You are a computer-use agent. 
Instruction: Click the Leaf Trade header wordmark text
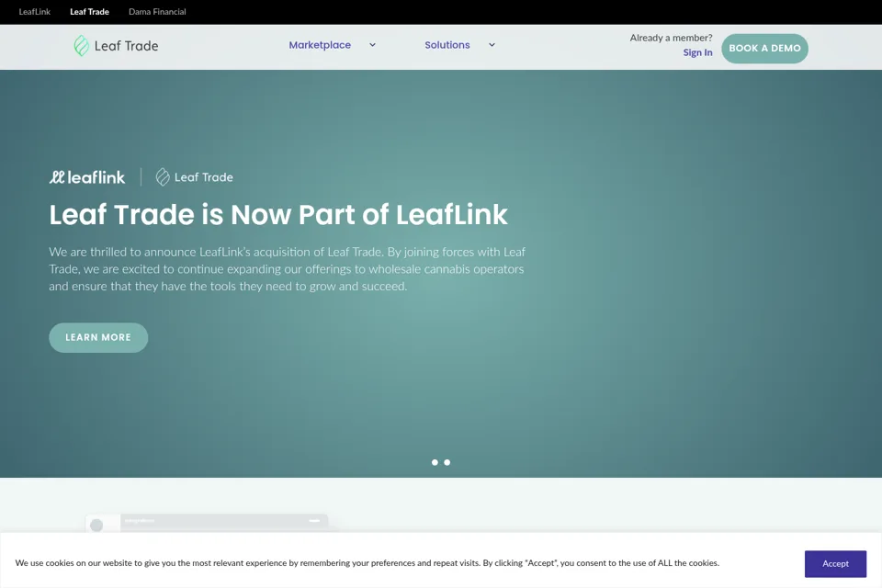click(126, 46)
